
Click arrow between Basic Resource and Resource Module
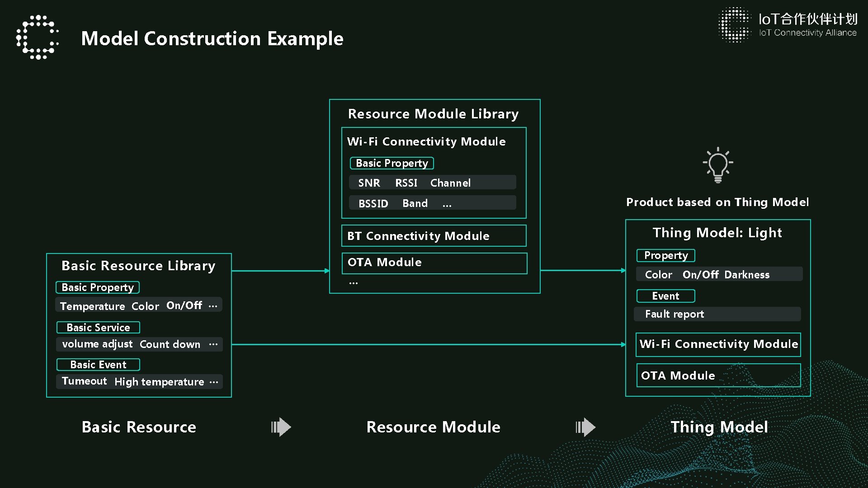[281, 427]
